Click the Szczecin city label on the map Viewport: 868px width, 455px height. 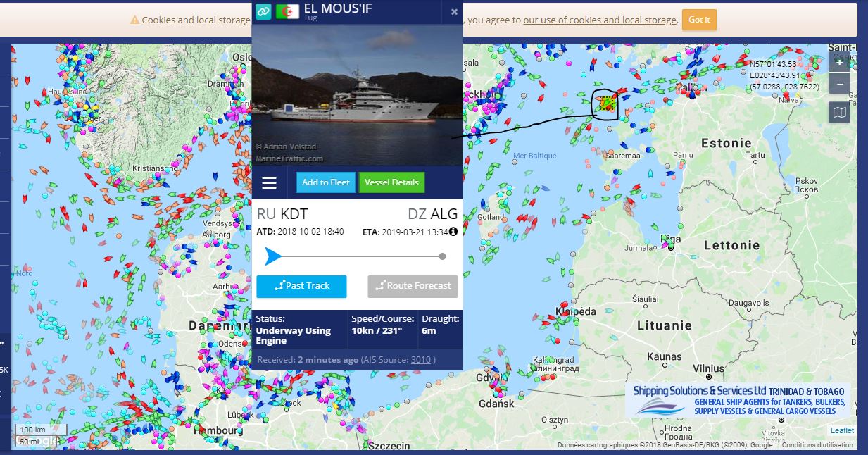coord(389,446)
